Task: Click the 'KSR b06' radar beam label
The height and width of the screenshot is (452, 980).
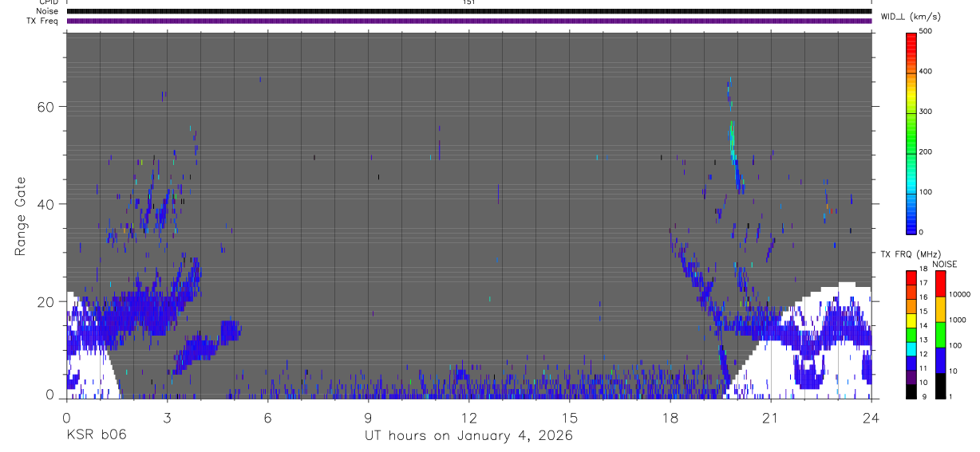Action: [96, 435]
